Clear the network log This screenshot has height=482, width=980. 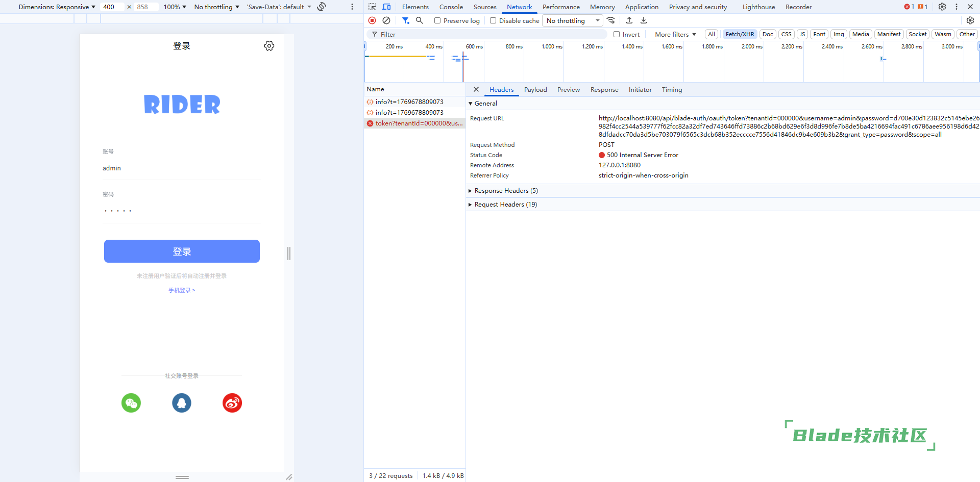pos(386,20)
